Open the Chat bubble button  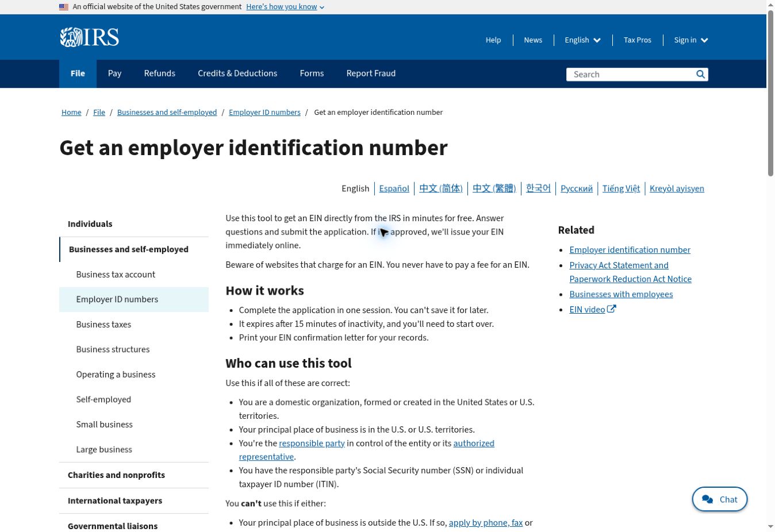[x=720, y=499]
